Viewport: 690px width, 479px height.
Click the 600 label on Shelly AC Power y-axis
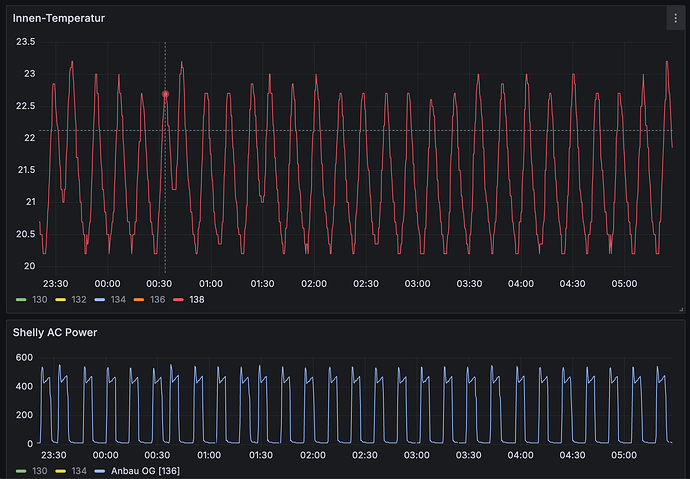click(23, 358)
